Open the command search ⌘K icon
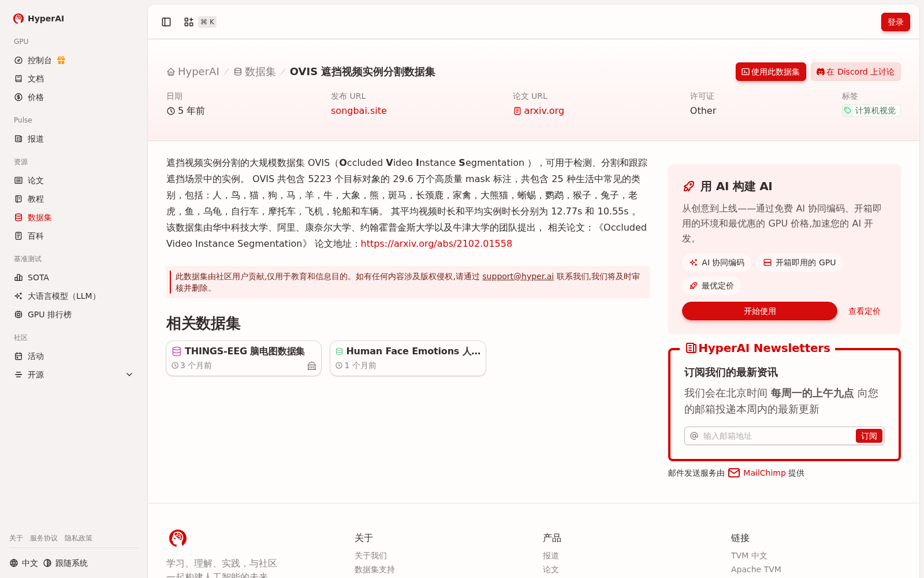Screen dimensions: 924x578 coord(189,22)
